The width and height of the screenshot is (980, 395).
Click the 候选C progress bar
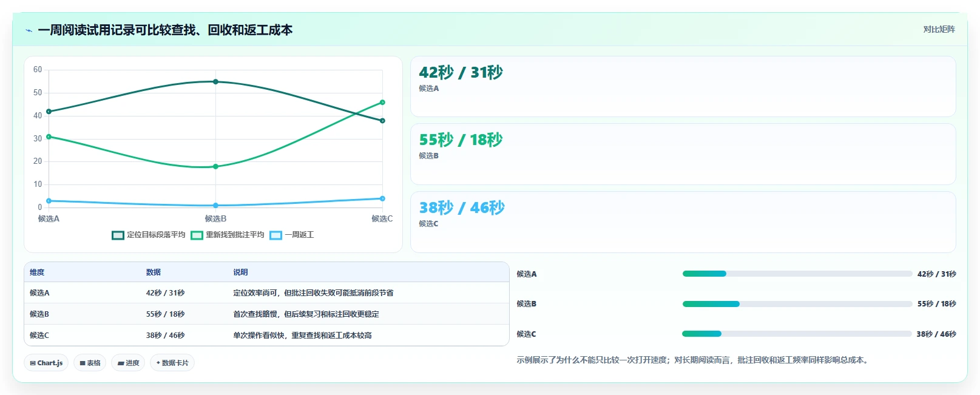(x=797, y=334)
